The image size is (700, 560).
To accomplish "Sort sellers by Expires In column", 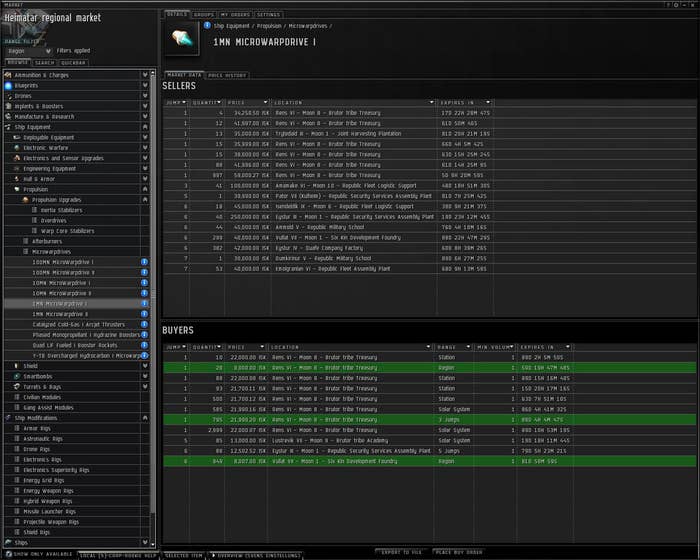I will [465, 103].
